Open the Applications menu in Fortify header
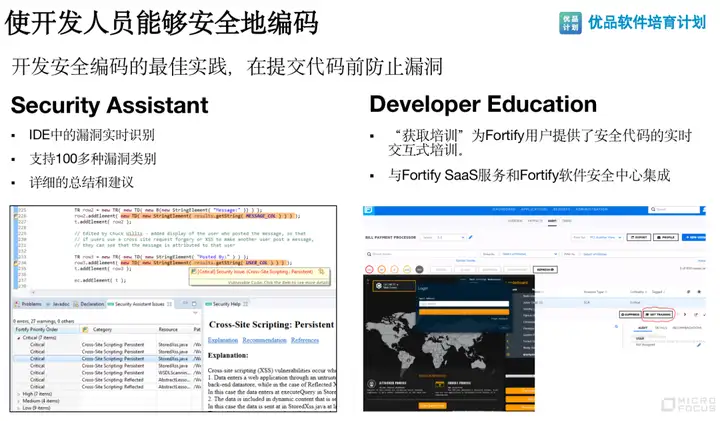Screen dimensions: 720x421 [534, 209]
